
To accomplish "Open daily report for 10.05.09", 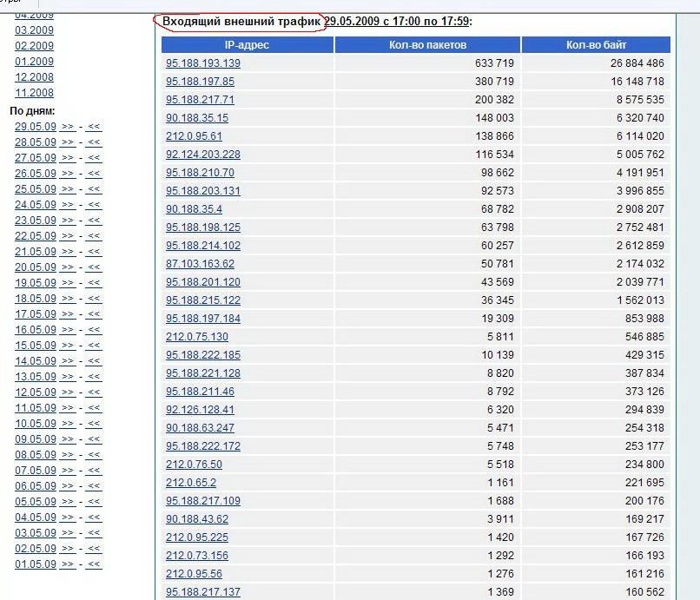I will [x=36, y=424].
